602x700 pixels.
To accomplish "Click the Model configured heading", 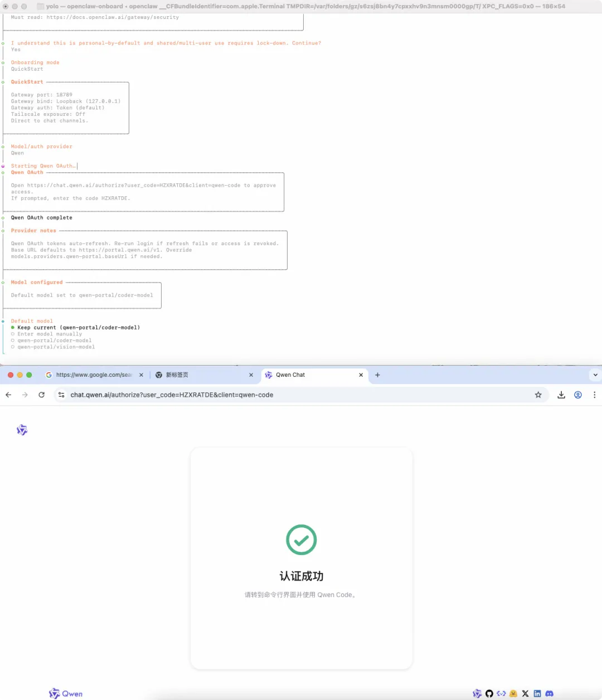I will [37, 283].
